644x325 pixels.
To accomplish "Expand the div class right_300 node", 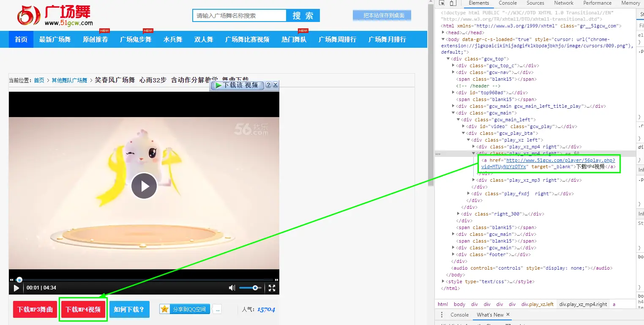I will (x=458, y=214).
